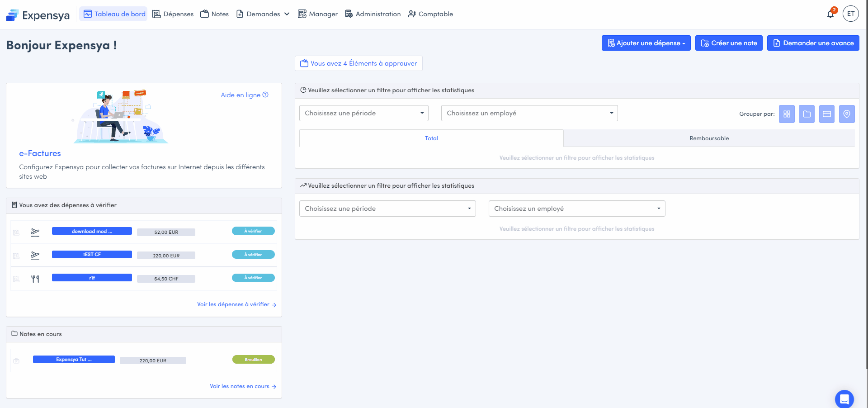Click À vérifier badge on 220,00 EUR expense

pyautogui.click(x=253, y=255)
